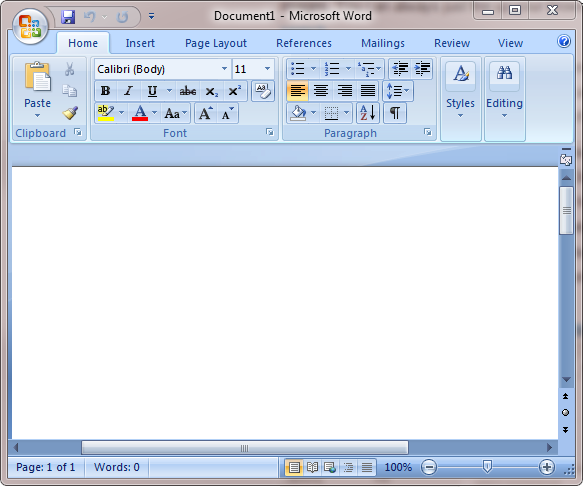
Task: Toggle underline formatting
Action: (152, 91)
